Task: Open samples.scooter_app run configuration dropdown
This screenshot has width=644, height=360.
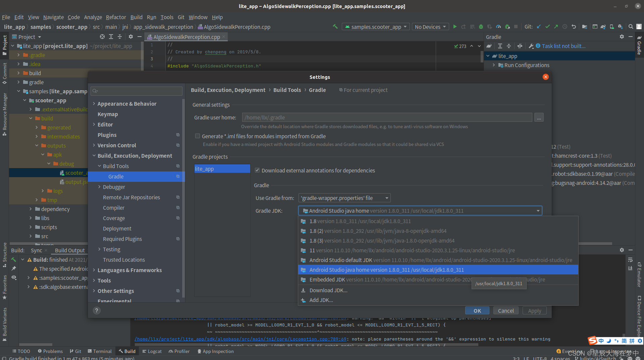Action: tap(376, 27)
